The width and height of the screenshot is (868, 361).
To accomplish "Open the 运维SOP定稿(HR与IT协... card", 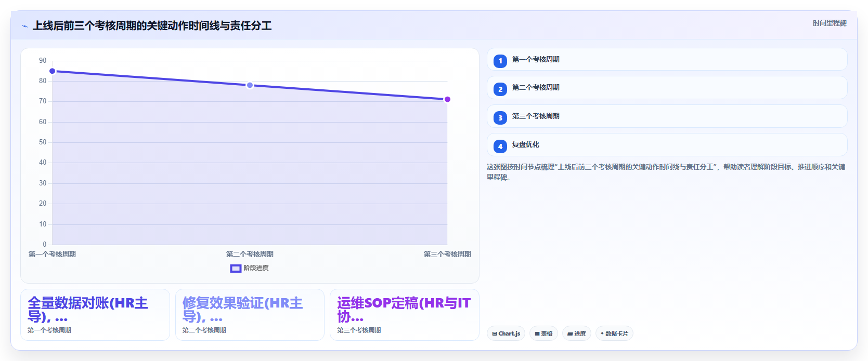I will 405,315.
